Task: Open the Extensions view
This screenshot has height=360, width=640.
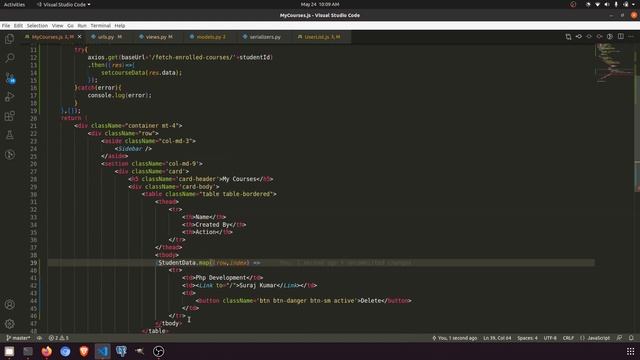Action: pyautogui.click(x=9, y=116)
